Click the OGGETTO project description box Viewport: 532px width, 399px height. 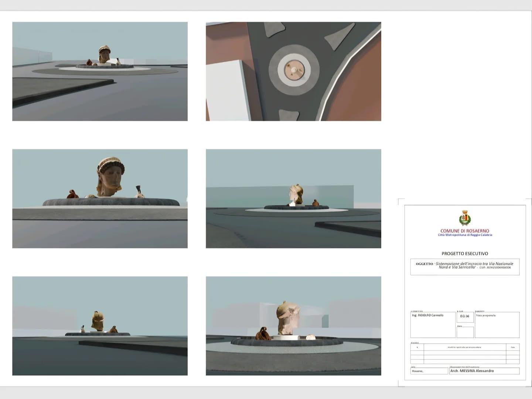(464, 267)
